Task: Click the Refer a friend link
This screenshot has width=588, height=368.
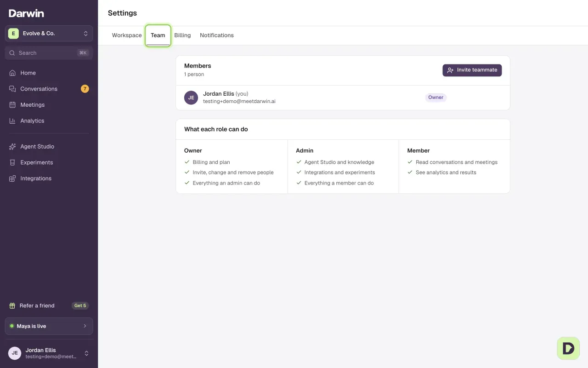Action: tap(37, 305)
